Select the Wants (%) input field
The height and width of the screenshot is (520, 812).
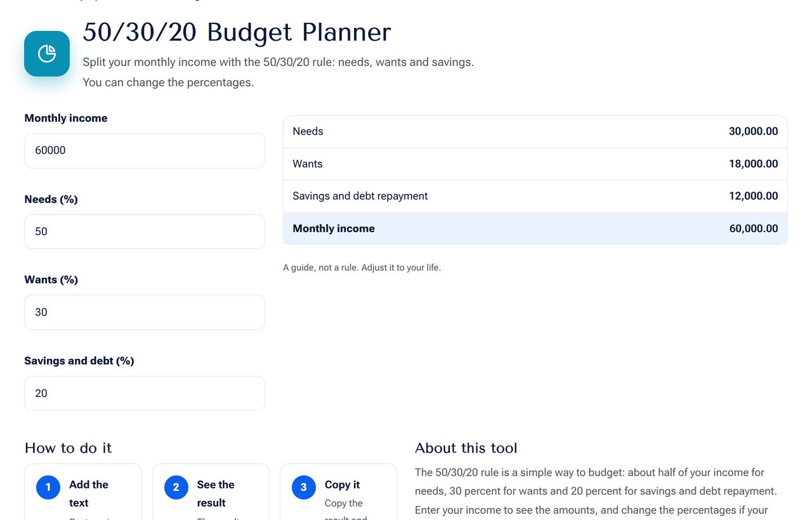pyautogui.click(x=145, y=313)
